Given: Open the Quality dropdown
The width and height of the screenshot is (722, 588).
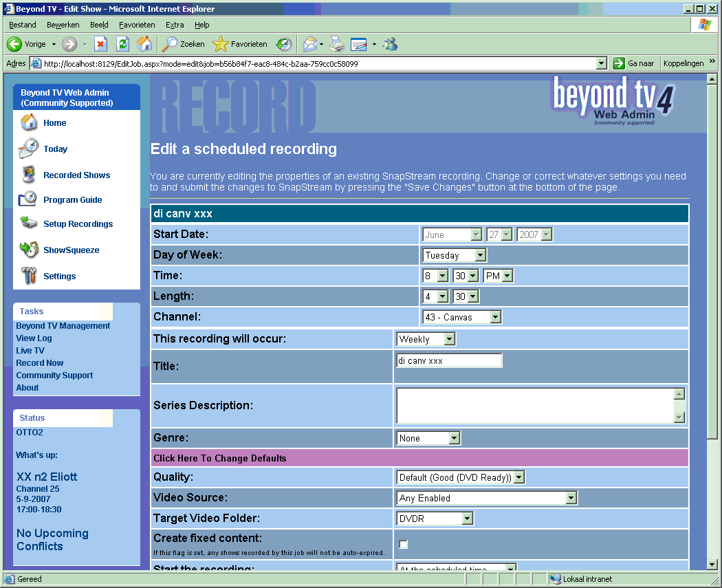Looking at the screenshot, I should [461, 477].
